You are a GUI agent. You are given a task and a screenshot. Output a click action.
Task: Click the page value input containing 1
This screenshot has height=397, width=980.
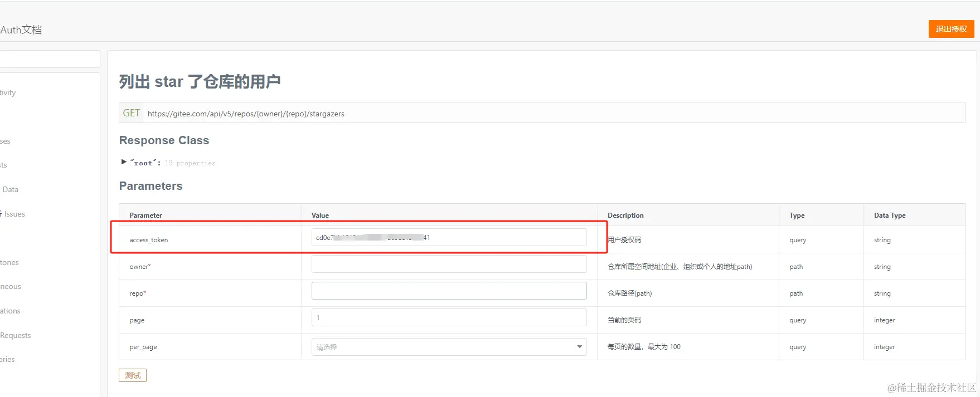(x=449, y=317)
